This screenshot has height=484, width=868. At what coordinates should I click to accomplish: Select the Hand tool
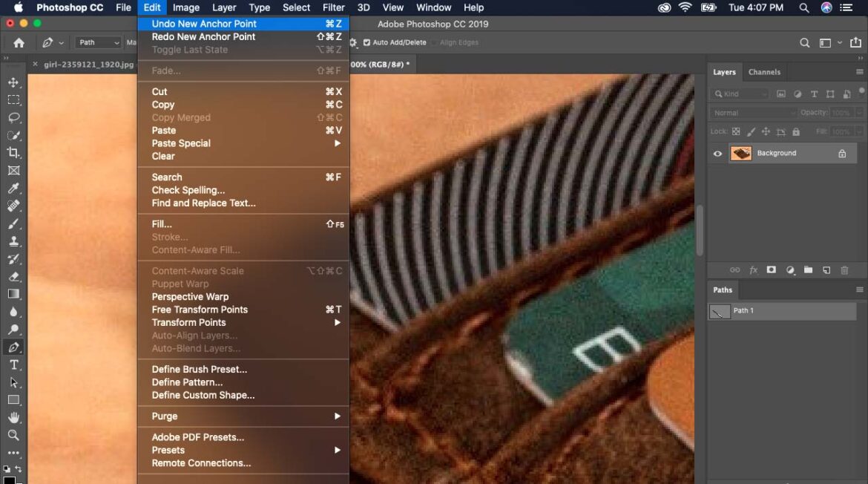[13, 418]
